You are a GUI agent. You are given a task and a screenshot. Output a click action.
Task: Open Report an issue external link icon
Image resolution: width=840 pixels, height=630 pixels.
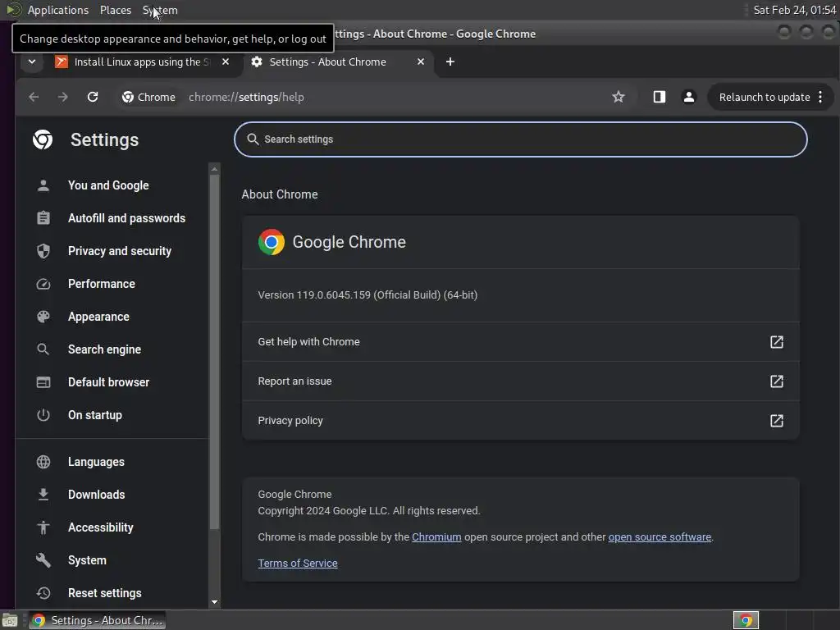coord(776,381)
